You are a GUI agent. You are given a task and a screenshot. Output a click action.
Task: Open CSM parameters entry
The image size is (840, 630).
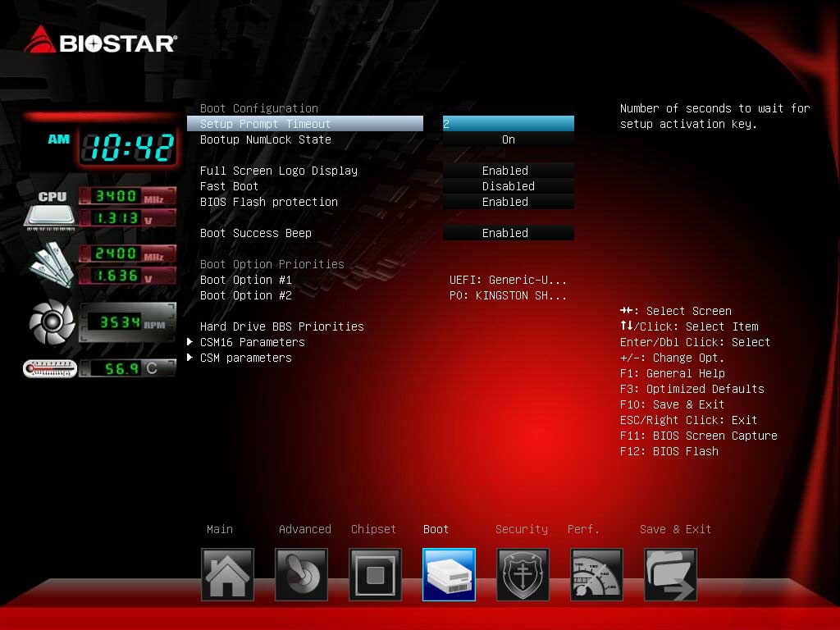point(246,358)
